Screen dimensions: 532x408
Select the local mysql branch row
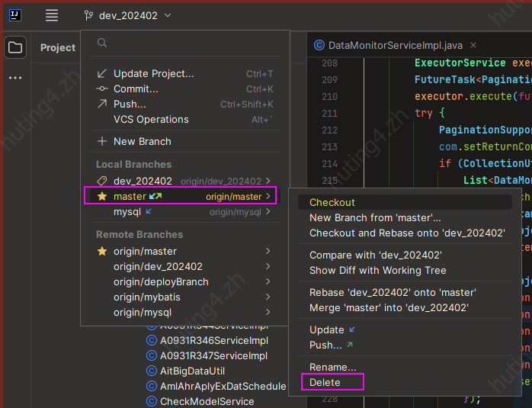(x=185, y=212)
